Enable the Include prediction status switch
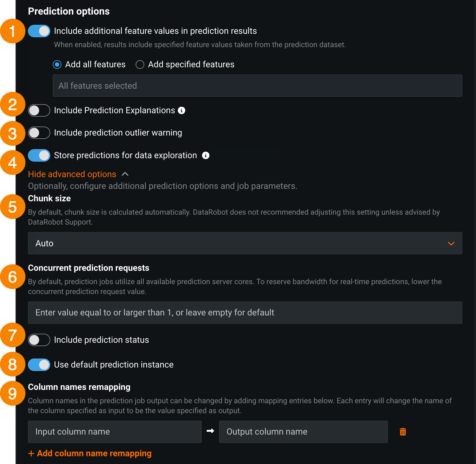Screen dimensions: 476x464 click(x=39, y=340)
